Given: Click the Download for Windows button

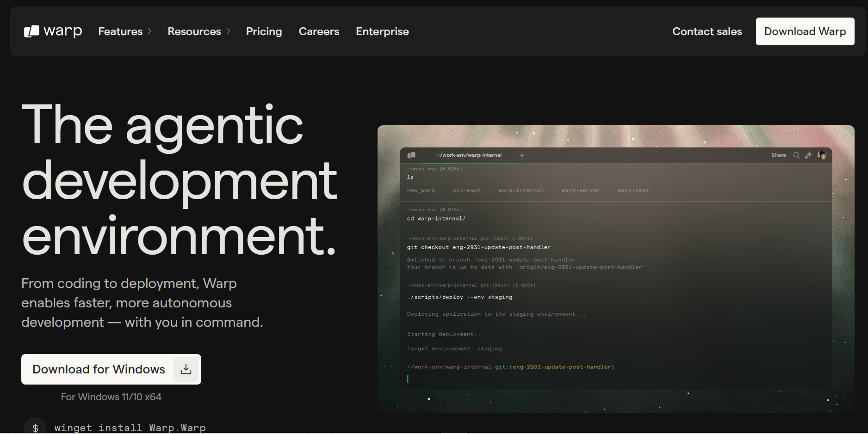Looking at the screenshot, I should 111,369.
